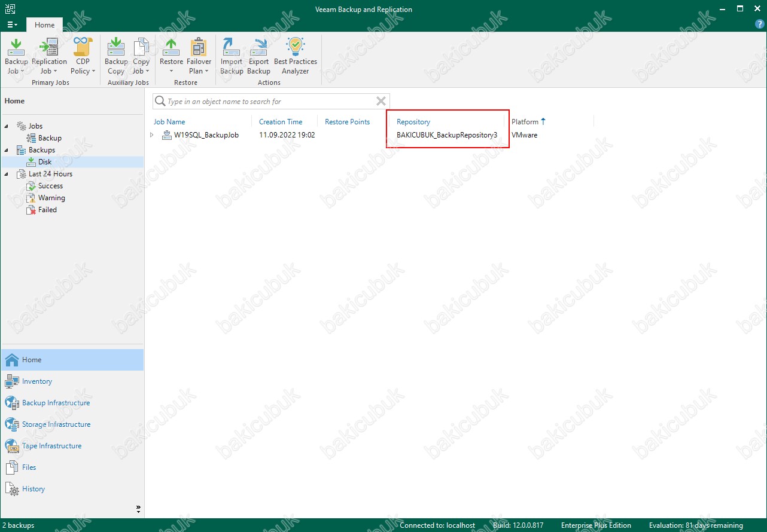Click the Tape Infrastructure navigation icon
Image resolution: width=767 pixels, height=532 pixels.
tap(12, 446)
